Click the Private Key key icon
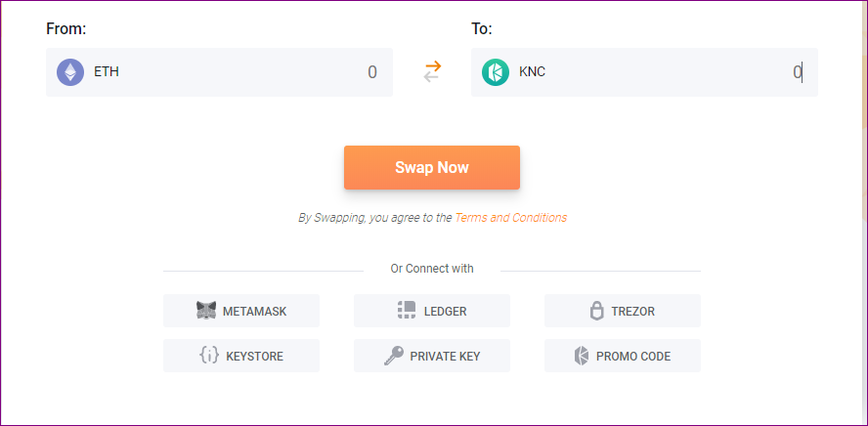This screenshot has width=868, height=426. [394, 356]
